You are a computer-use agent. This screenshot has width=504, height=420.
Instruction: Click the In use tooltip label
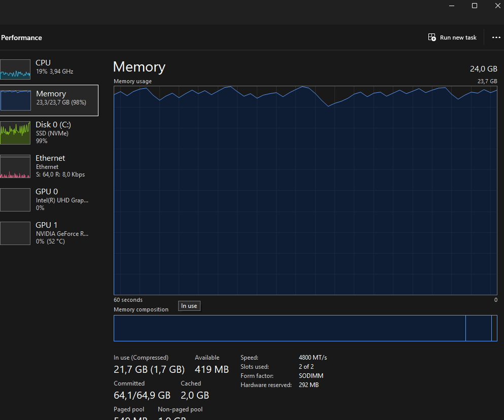click(x=189, y=306)
